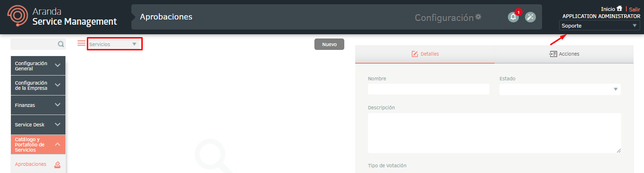Click the Aprobaciones stamp icon in sidebar

(57, 165)
